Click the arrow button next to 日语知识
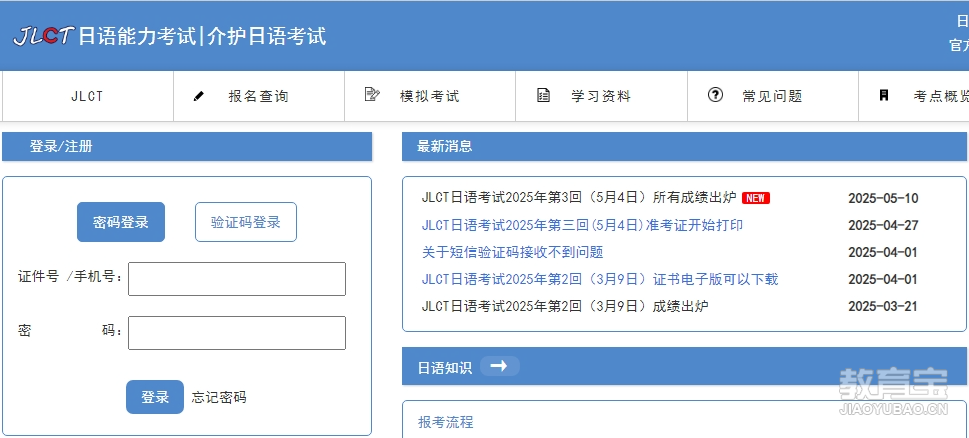The width and height of the screenshot is (969, 438). 499,366
